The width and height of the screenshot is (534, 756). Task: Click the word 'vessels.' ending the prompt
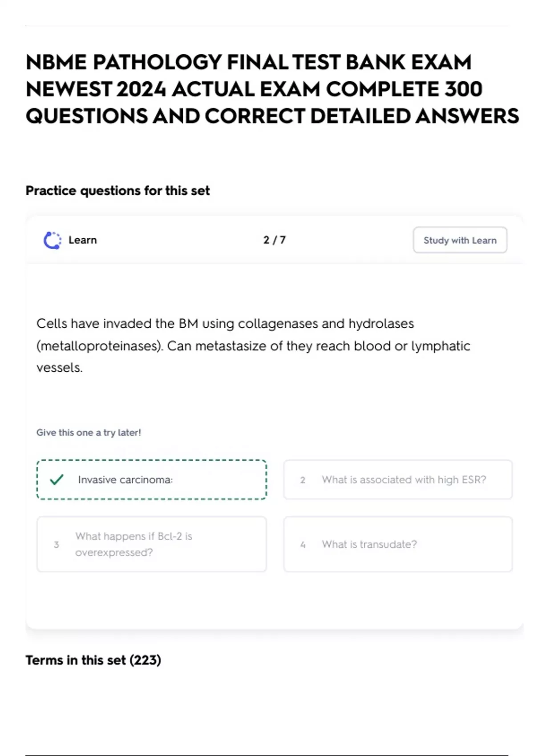point(59,368)
